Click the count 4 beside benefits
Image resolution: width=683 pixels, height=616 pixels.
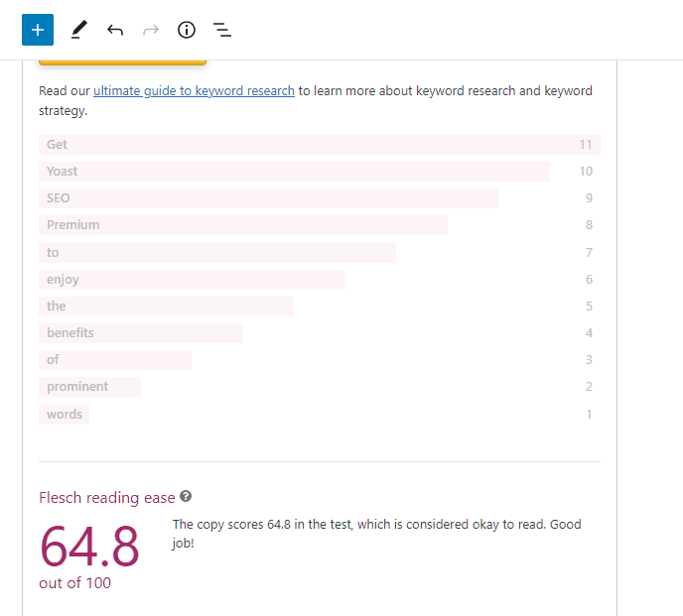[589, 333]
